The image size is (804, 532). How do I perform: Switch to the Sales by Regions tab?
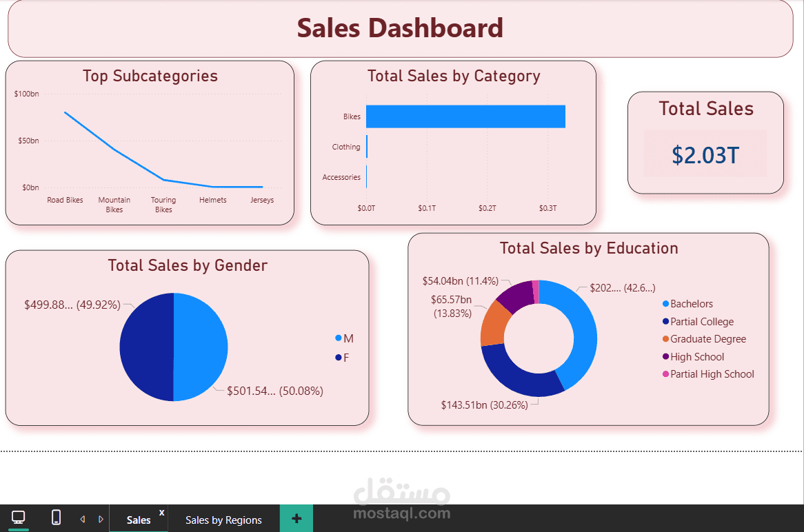pyautogui.click(x=223, y=519)
